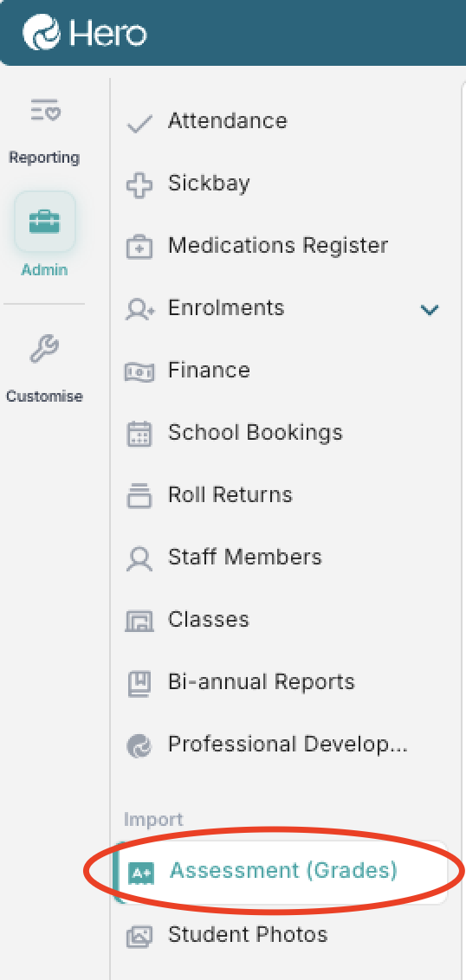Click the Sickbay cross icon

coord(139,185)
